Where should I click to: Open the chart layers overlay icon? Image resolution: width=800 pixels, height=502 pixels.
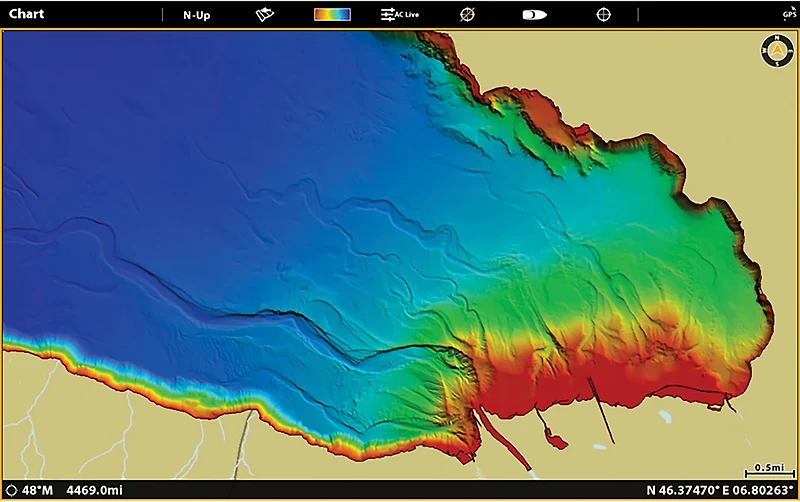[265, 15]
